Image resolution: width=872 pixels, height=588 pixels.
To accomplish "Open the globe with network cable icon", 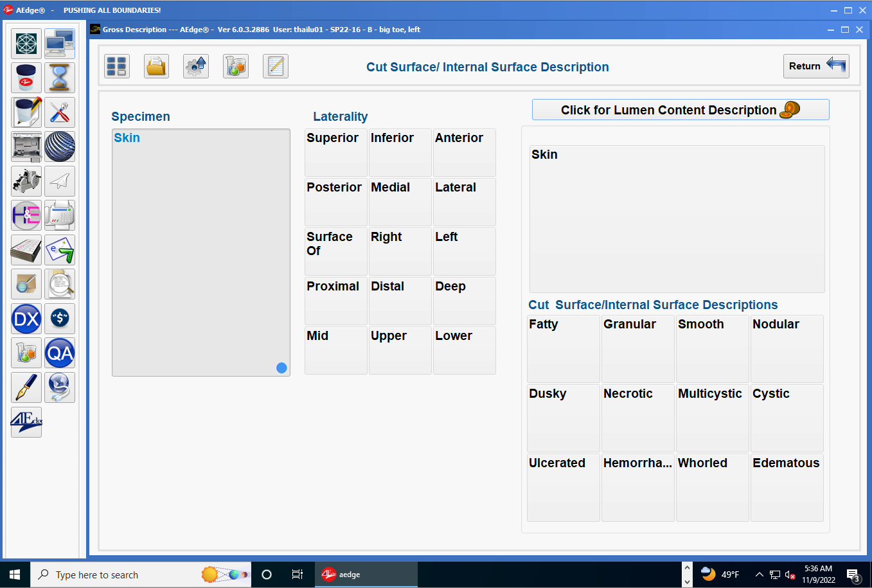I will 60,388.
